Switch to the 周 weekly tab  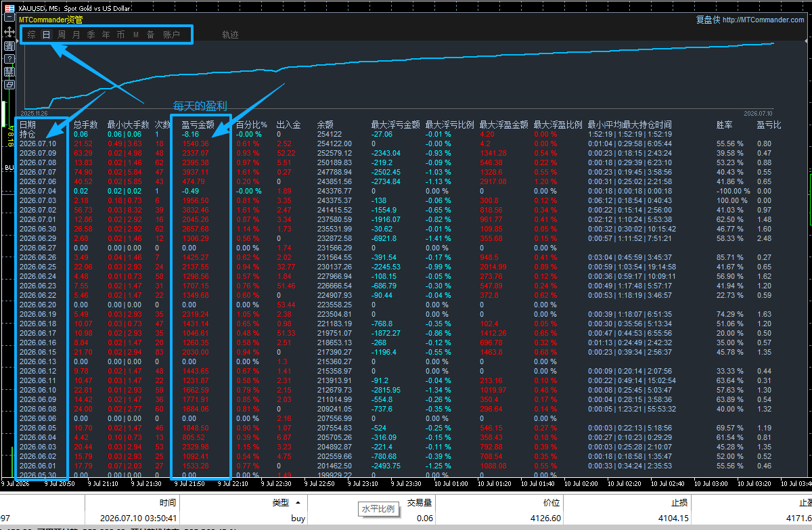[62, 35]
